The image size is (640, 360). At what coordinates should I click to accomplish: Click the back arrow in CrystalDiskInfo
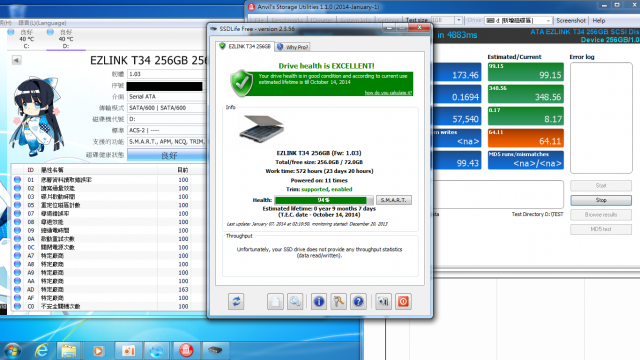(x=16, y=60)
